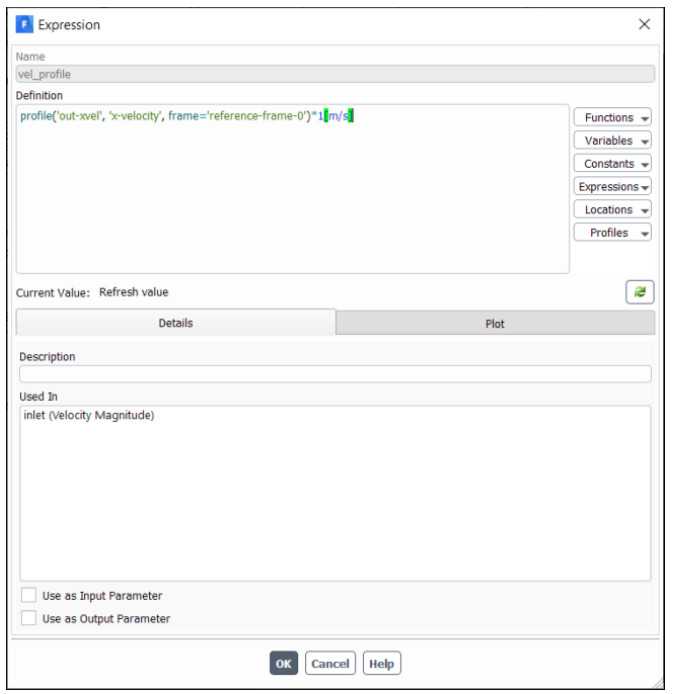Switch to the Plot tab
This screenshot has height=694, width=682.
495,324
